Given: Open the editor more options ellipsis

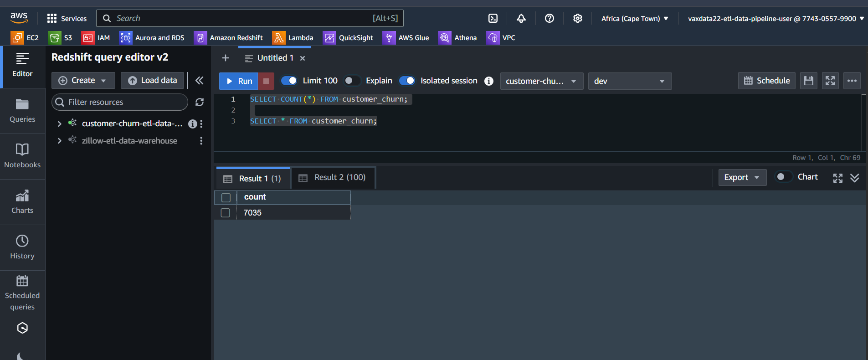Looking at the screenshot, I should click(x=852, y=81).
